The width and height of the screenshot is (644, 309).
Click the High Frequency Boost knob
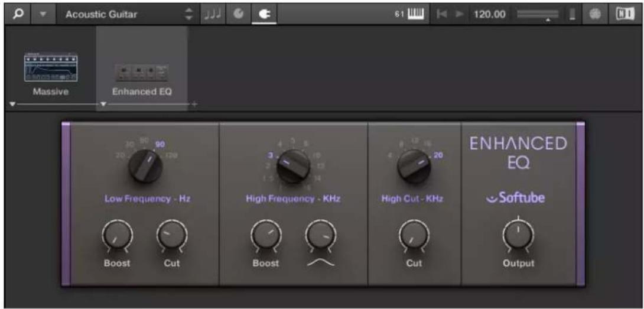pyautogui.click(x=266, y=236)
